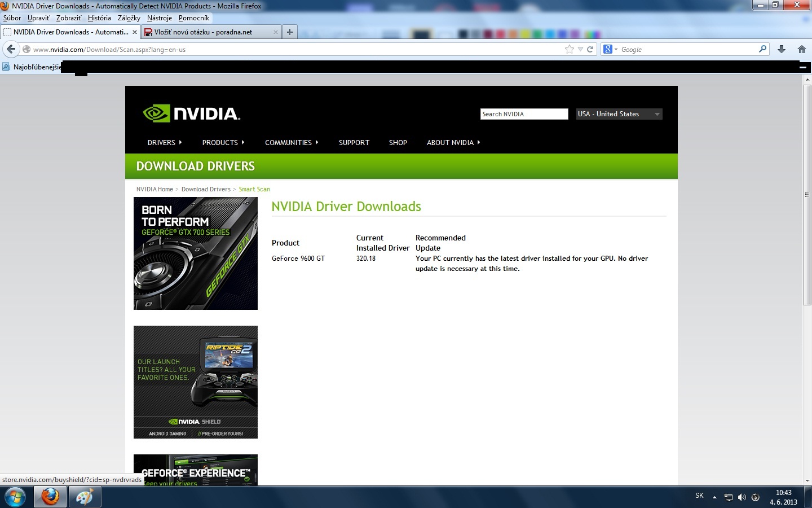Viewport: 812px width, 508px height.
Task: Show hidden tray icons arrow
Action: [x=714, y=497]
